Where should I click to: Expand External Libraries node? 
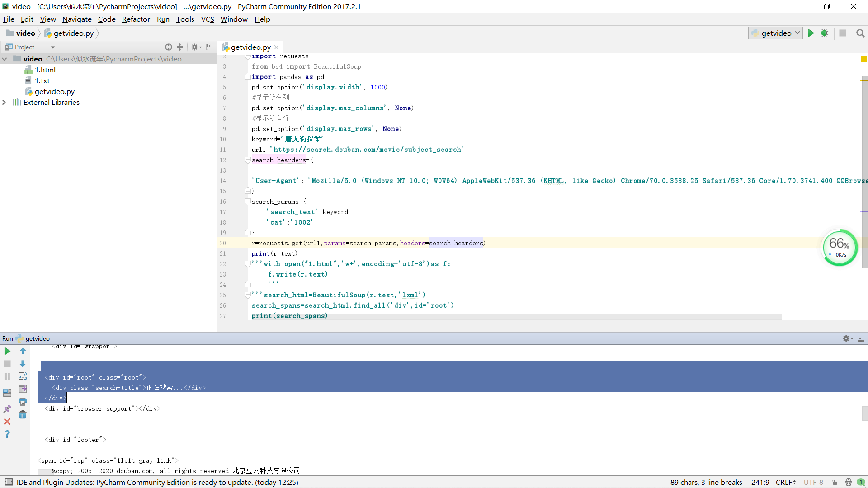(5, 103)
